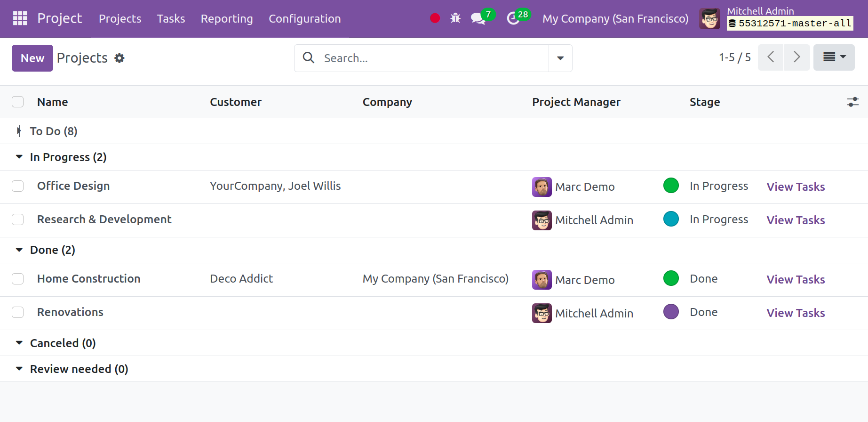Open the apps grid menu icon
The width and height of the screenshot is (868, 422).
pyautogui.click(x=20, y=18)
